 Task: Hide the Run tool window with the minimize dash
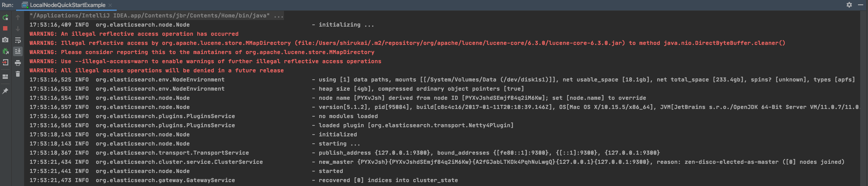[x=861, y=5]
